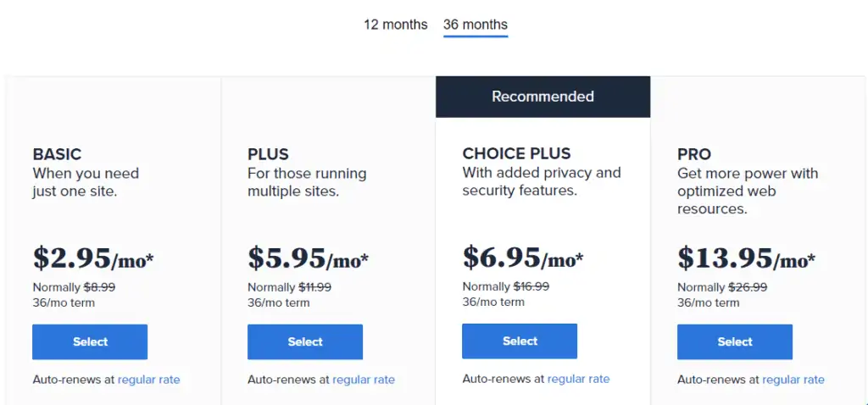Open regular rate link under PRO
Viewport: 868px width, 405px height.
(x=793, y=380)
